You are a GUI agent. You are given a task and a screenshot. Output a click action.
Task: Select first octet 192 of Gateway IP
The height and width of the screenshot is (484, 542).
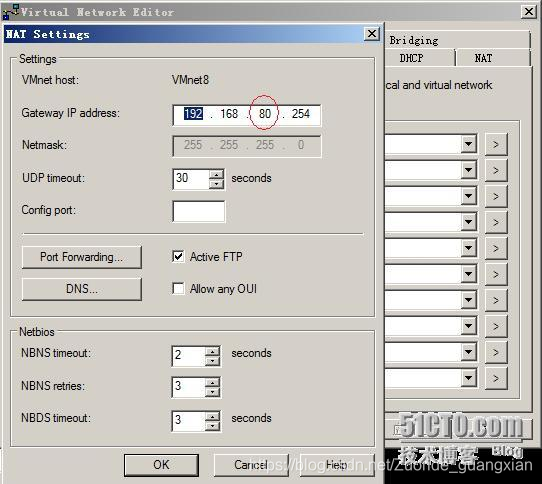coord(193,114)
